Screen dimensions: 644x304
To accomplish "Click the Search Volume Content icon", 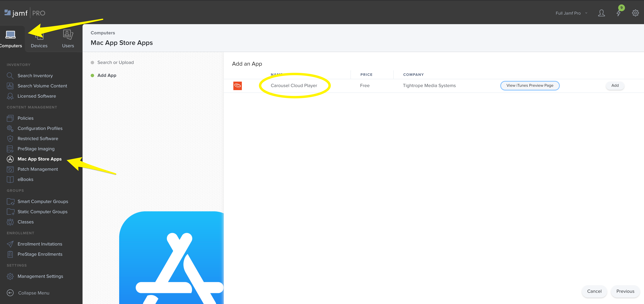I will pyautogui.click(x=10, y=86).
